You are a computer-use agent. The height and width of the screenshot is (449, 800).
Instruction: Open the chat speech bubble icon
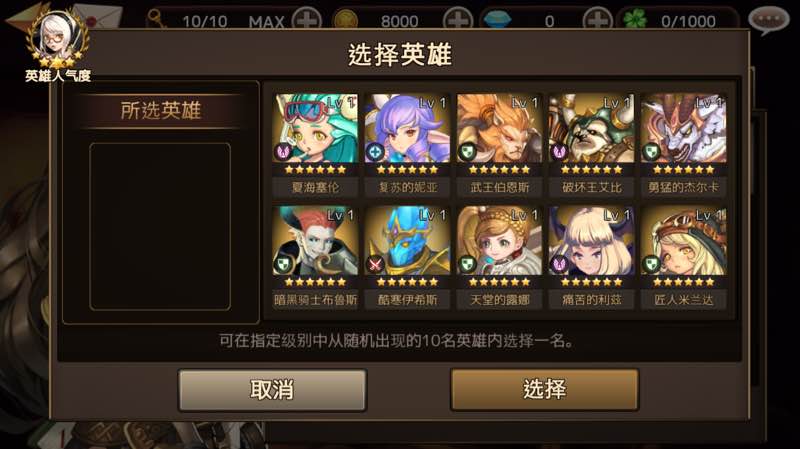tap(768, 20)
